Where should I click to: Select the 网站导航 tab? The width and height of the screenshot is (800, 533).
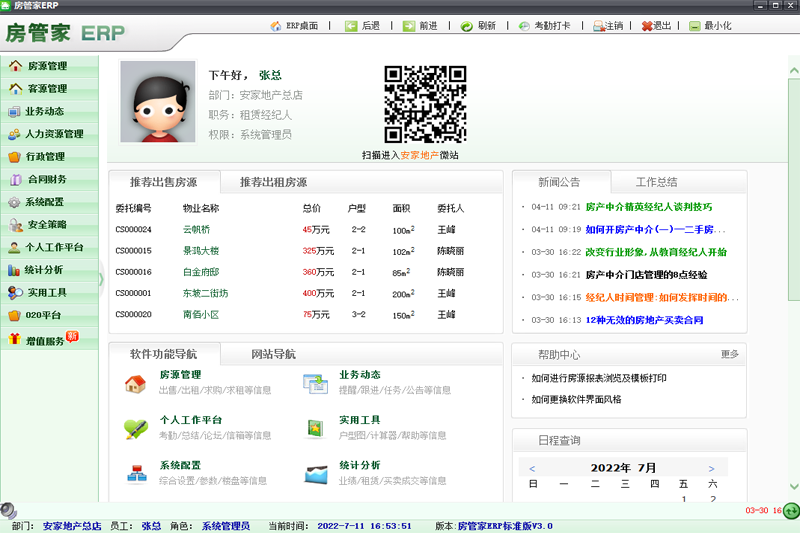click(273, 354)
